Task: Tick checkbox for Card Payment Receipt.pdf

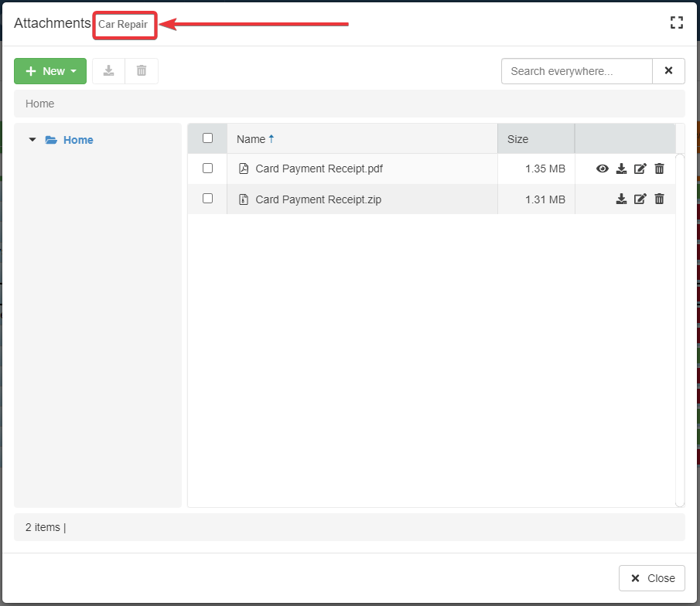Action: (207, 168)
